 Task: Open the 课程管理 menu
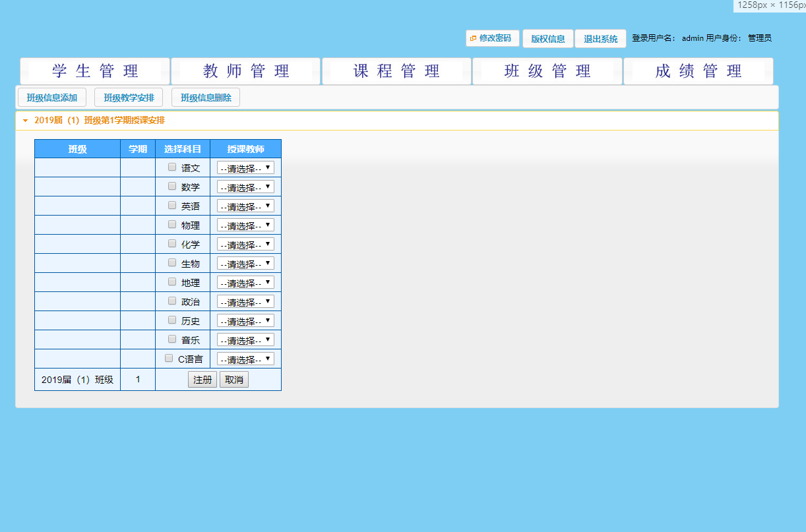point(396,71)
